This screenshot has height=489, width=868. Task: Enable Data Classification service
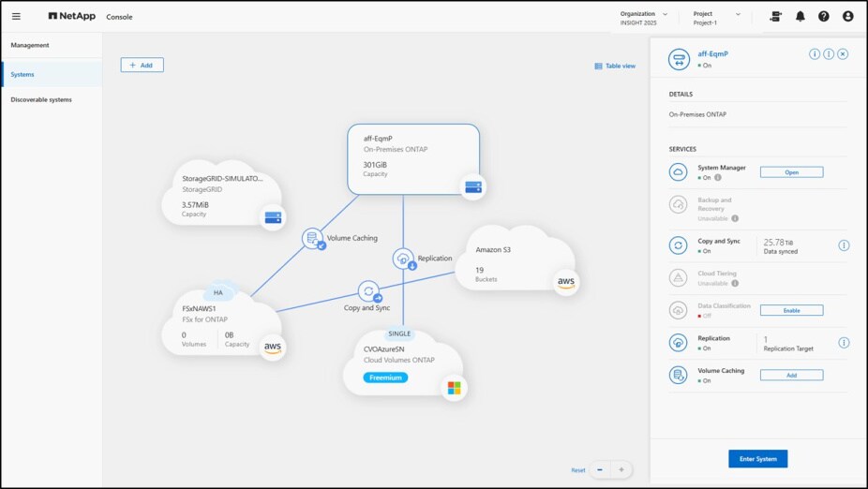[790, 310]
